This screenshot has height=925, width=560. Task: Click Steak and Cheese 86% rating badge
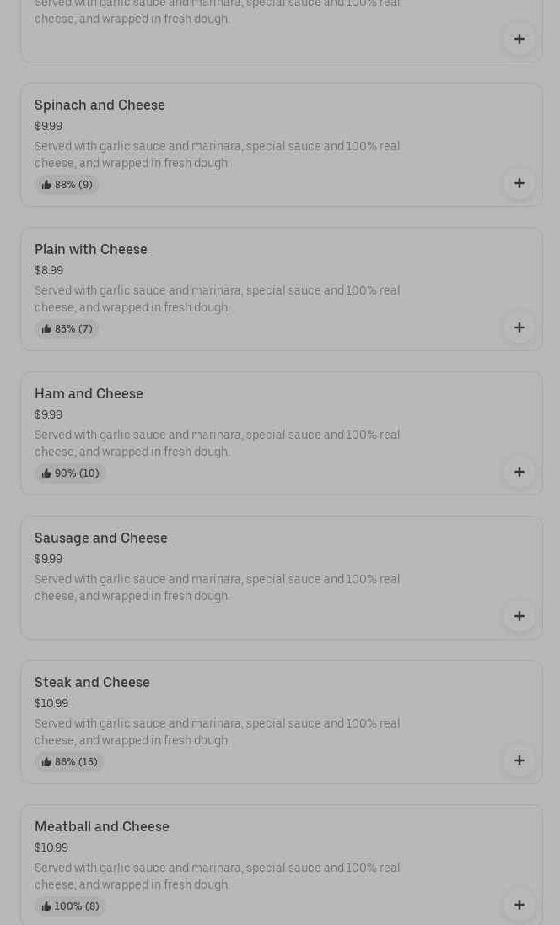pos(70,762)
